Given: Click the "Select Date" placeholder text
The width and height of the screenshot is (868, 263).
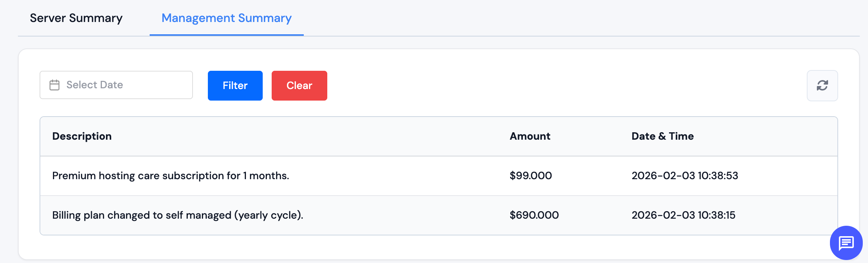Looking at the screenshot, I should pos(95,85).
